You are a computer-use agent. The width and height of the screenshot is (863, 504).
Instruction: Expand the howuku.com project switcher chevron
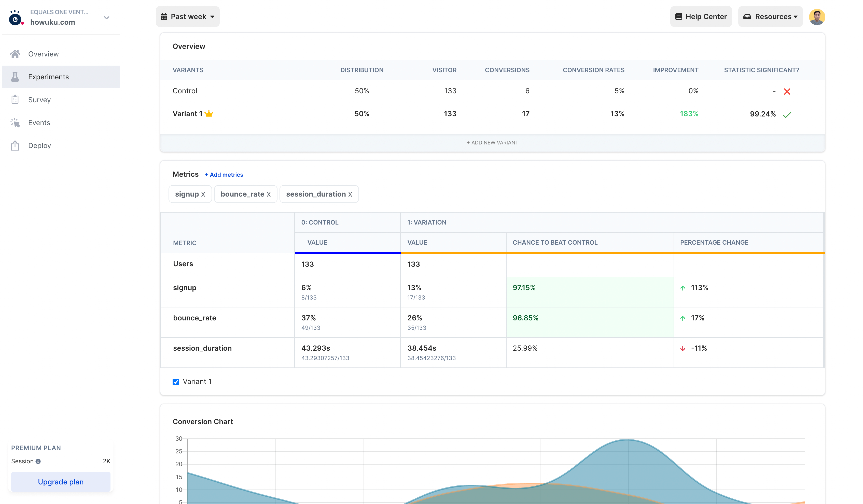[x=106, y=18]
